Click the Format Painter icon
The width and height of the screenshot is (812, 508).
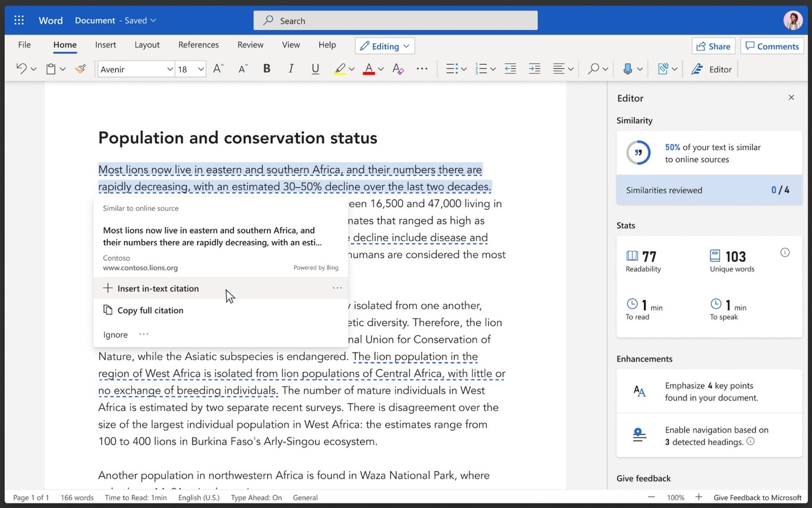(80, 70)
